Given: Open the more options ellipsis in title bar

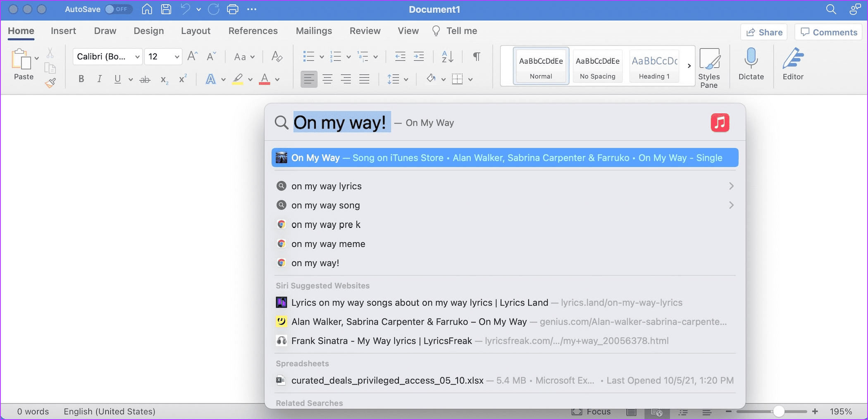Looking at the screenshot, I should 252,9.
